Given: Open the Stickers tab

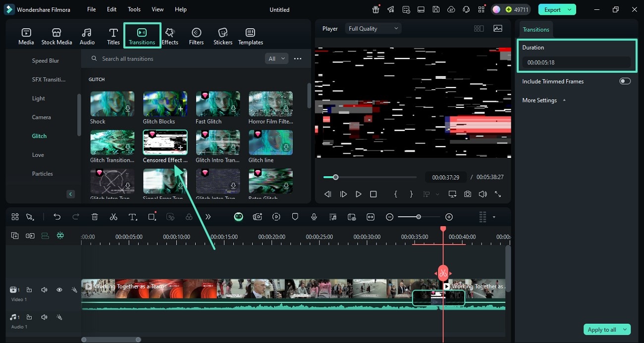Looking at the screenshot, I should click(x=223, y=37).
